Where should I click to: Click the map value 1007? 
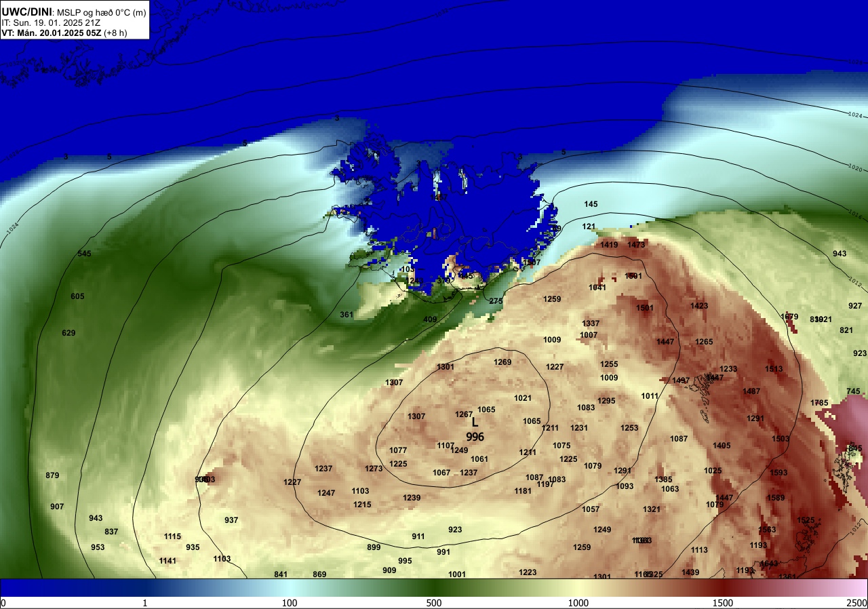pos(589,335)
